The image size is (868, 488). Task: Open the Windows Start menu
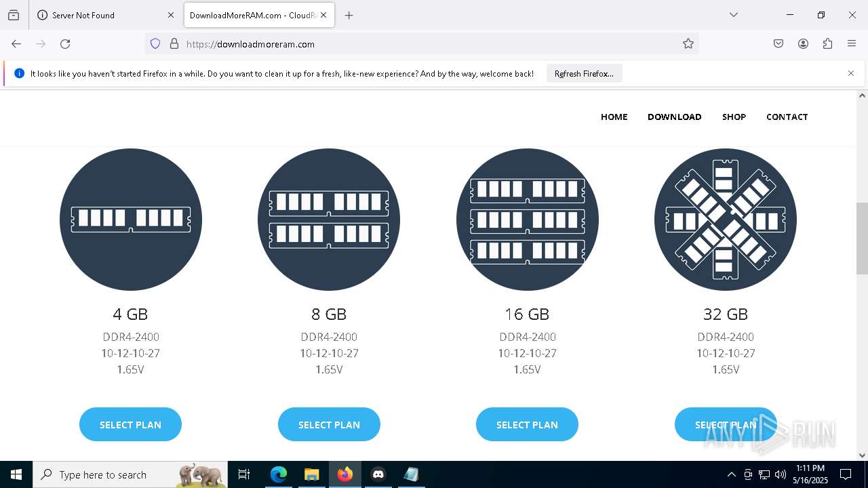pyautogui.click(x=16, y=474)
